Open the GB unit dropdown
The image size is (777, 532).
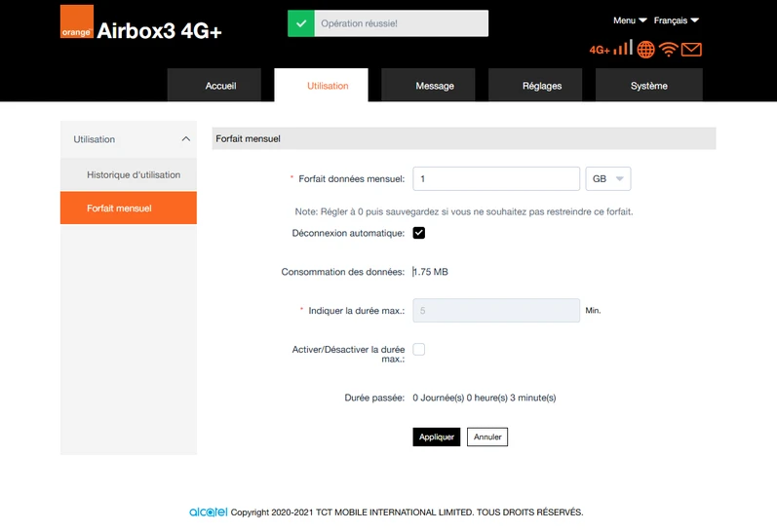[x=608, y=179]
